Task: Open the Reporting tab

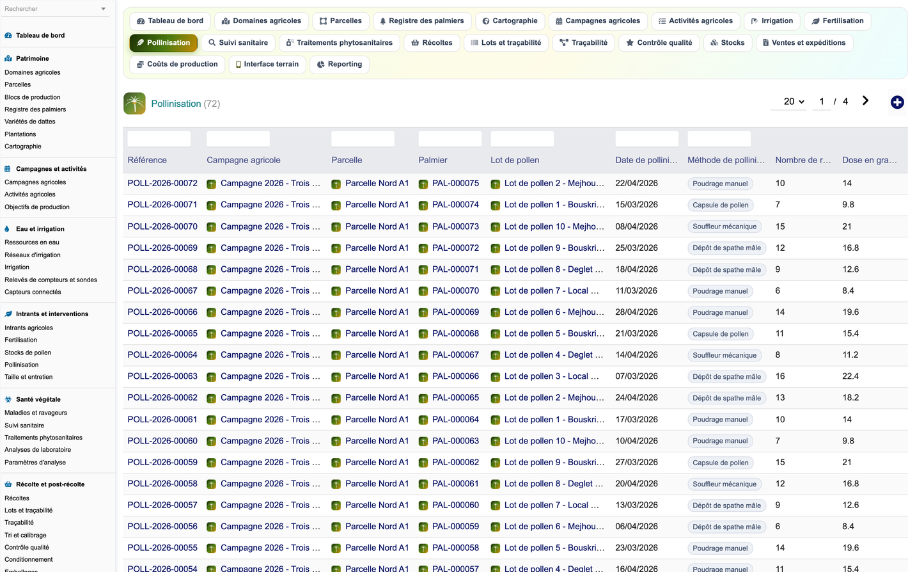Action: tap(340, 64)
